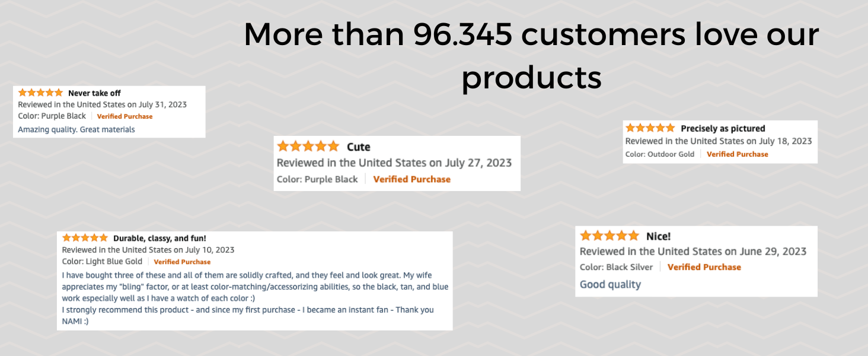This screenshot has height=356, width=868.
Task: Click the star rating on the "Never take off" review
Action: 40,93
